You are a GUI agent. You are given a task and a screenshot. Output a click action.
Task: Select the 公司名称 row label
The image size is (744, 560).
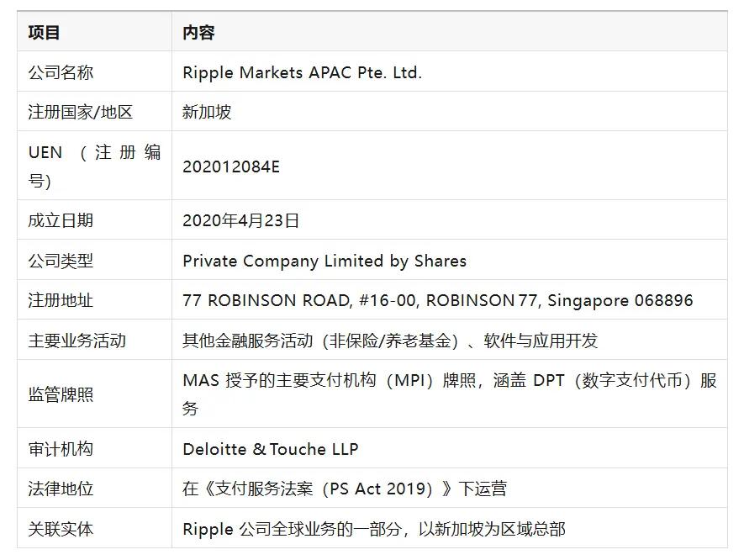click(61, 72)
